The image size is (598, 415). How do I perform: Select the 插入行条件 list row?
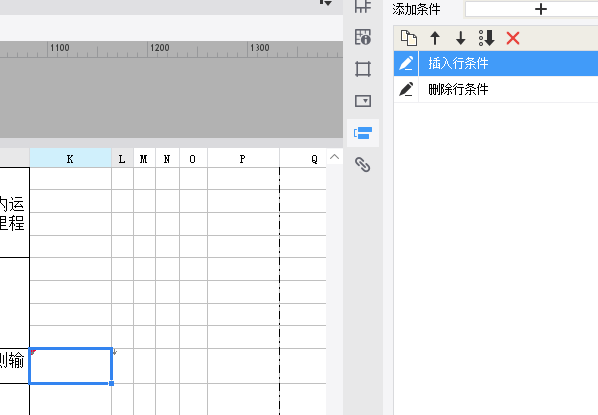point(496,63)
